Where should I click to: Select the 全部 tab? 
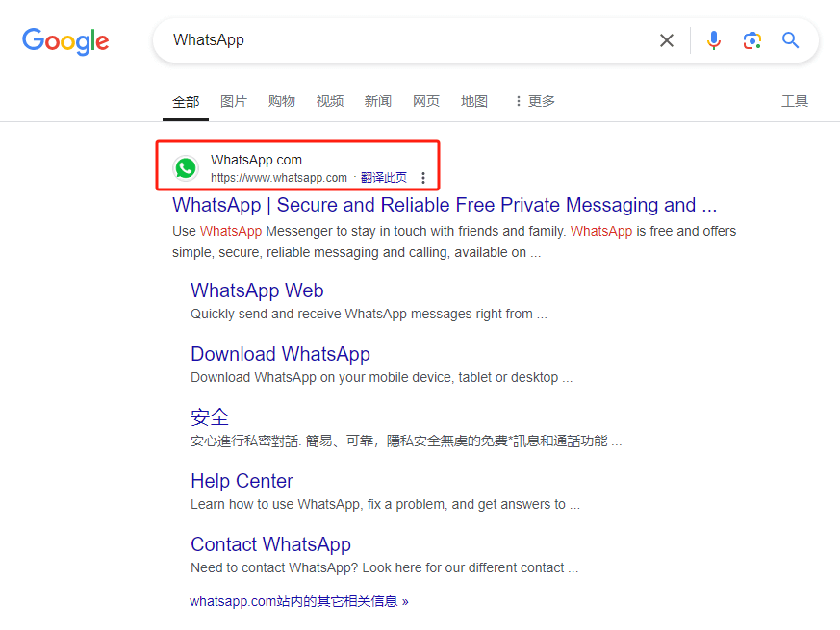tap(186, 102)
